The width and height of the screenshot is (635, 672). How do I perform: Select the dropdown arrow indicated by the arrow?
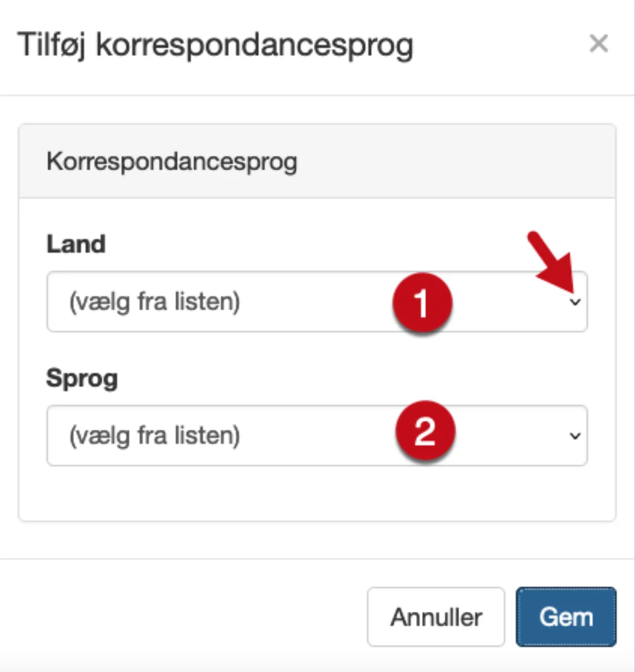point(575,302)
